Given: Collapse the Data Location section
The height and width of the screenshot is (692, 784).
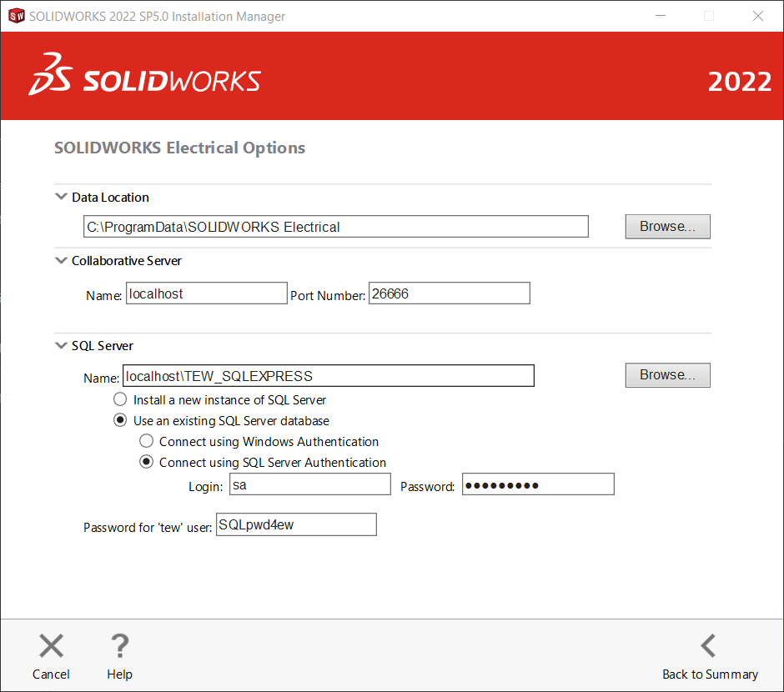Looking at the screenshot, I should [61, 197].
